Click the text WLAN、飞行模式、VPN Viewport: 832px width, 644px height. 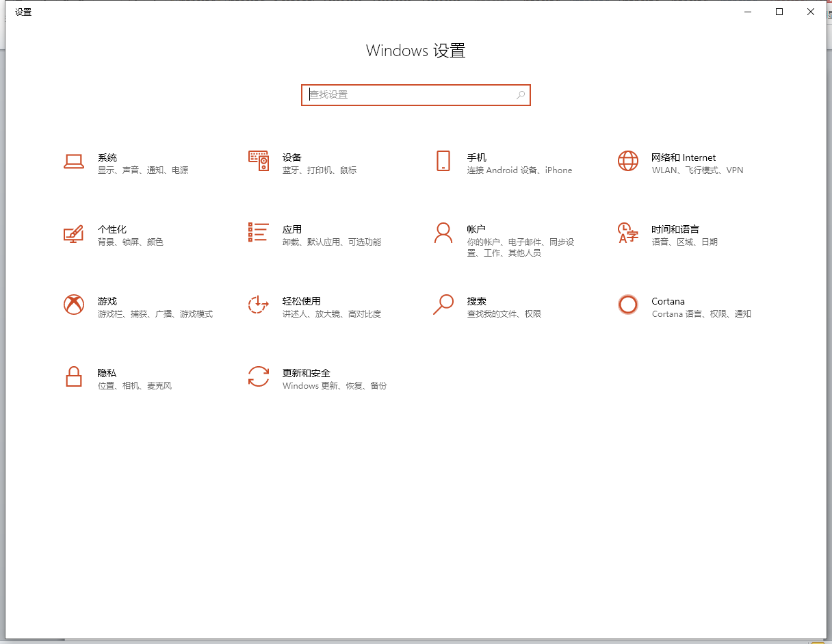click(697, 170)
